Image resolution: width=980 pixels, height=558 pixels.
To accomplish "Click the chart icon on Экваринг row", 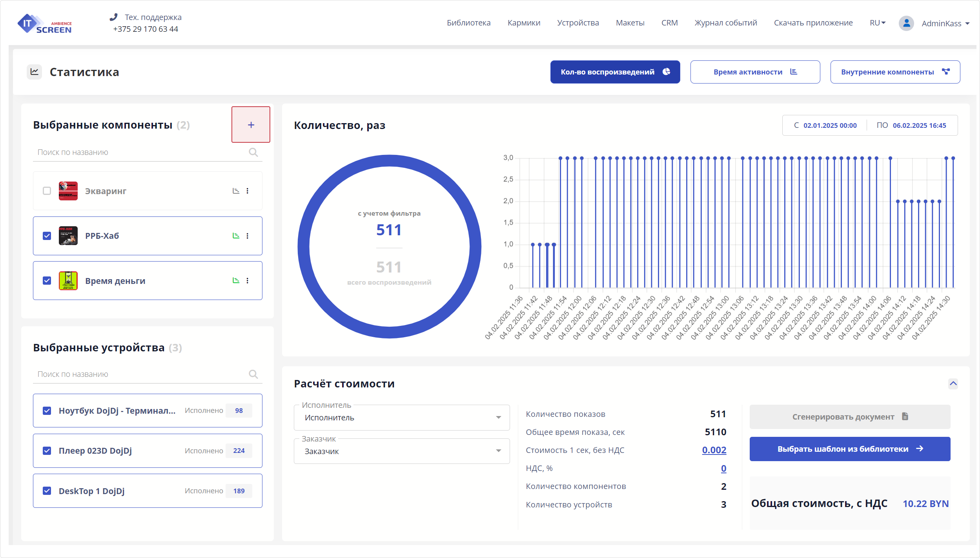I will [236, 191].
